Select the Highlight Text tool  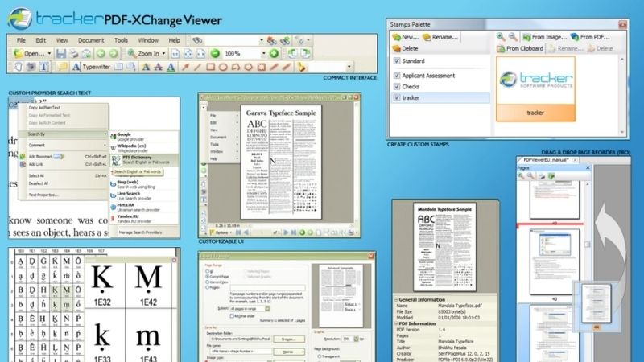(146, 67)
